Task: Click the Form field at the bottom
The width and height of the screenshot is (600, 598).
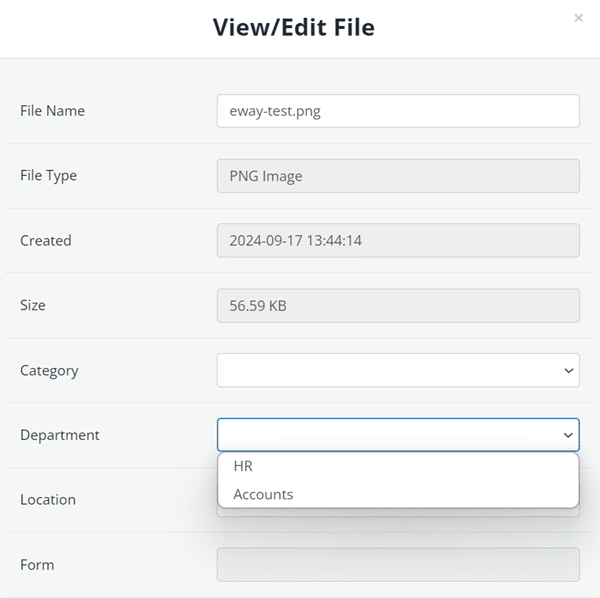Action: (x=397, y=564)
